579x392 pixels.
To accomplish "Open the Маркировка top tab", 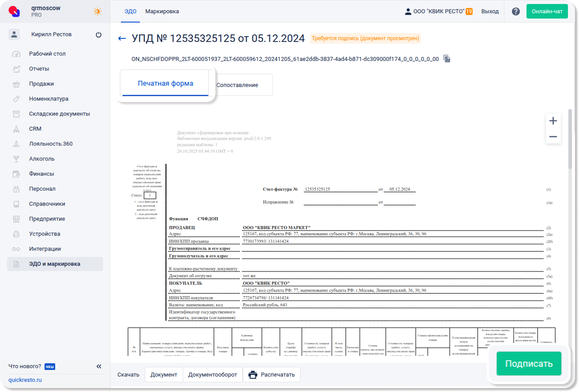I will (x=162, y=11).
